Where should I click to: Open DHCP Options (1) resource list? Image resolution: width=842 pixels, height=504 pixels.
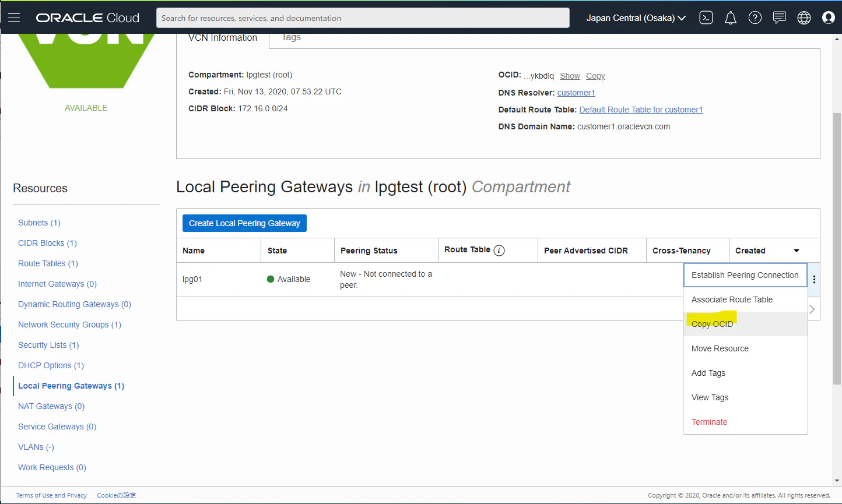coord(51,365)
